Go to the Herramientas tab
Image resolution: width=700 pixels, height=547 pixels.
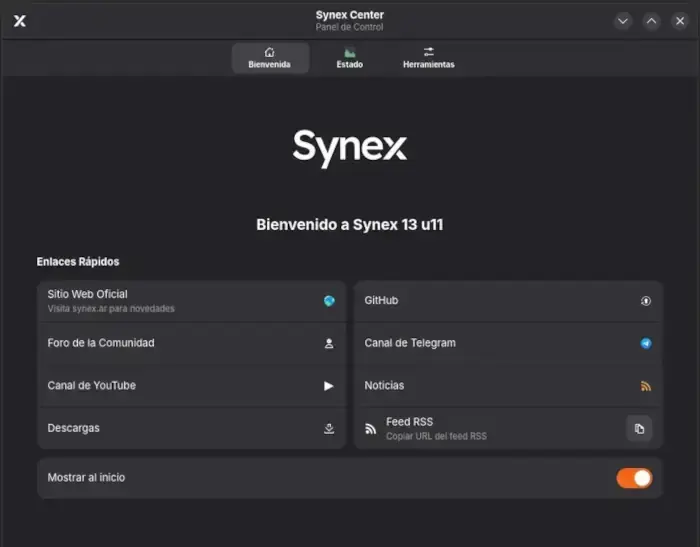429,58
